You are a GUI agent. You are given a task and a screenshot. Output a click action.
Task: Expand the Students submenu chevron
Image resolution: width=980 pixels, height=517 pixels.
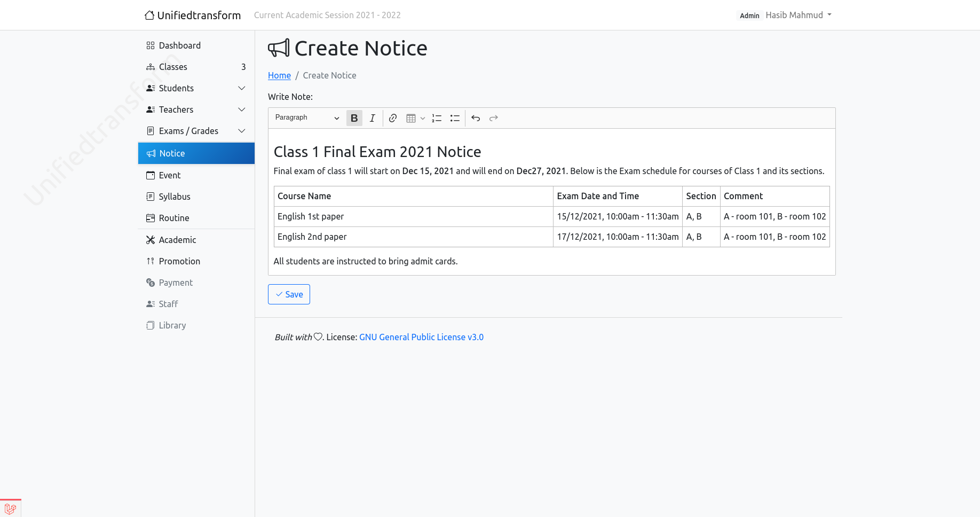tap(242, 88)
